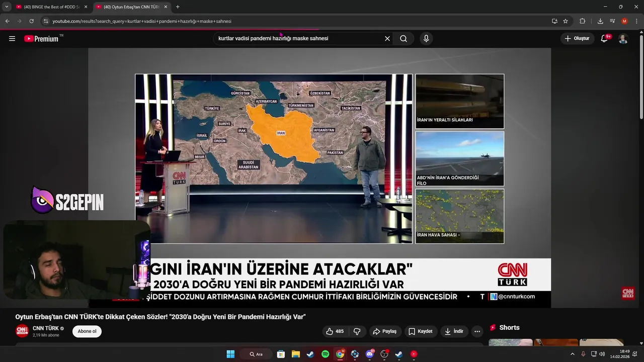Go back in Chrome
The height and width of the screenshot is (362, 644).
point(7,21)
